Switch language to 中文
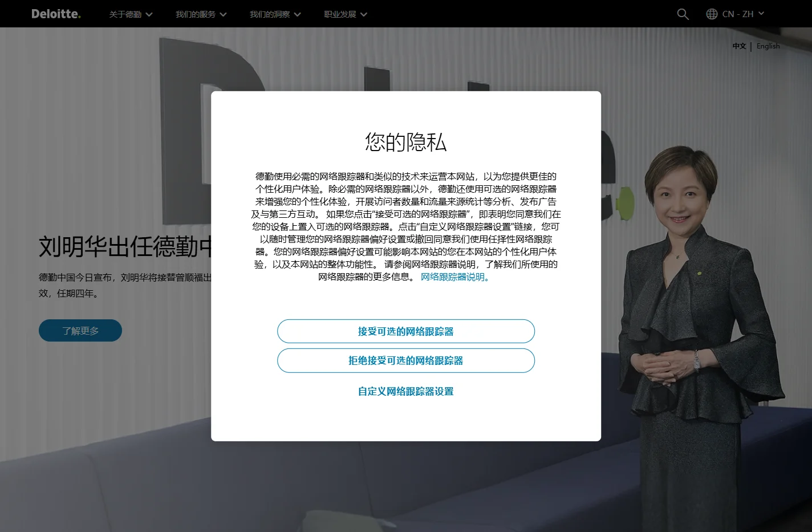 click(739, 46)
